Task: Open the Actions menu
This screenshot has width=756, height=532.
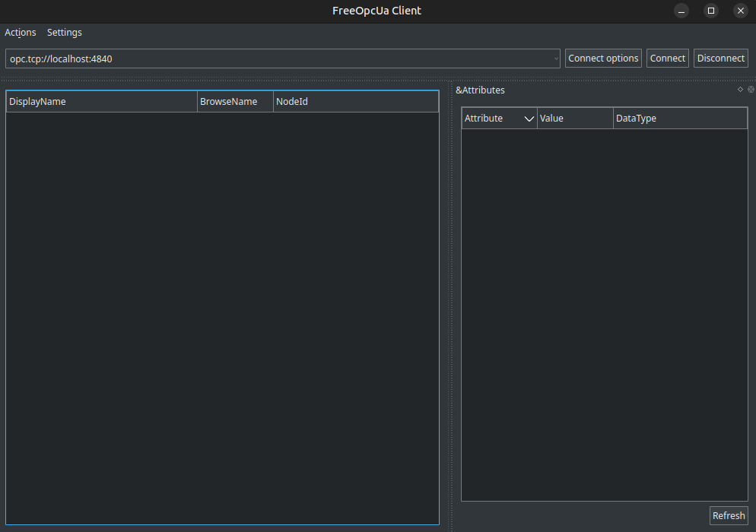Action: (21, 32)
